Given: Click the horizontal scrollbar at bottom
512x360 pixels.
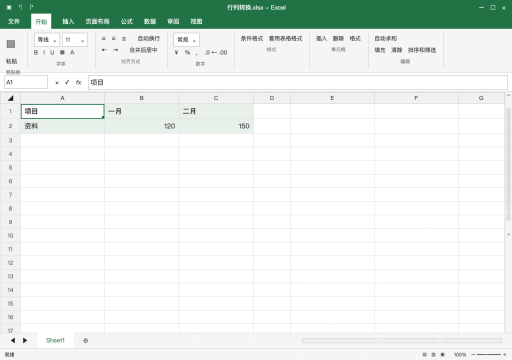Looking at the screenshot, I should pos(402,340).
